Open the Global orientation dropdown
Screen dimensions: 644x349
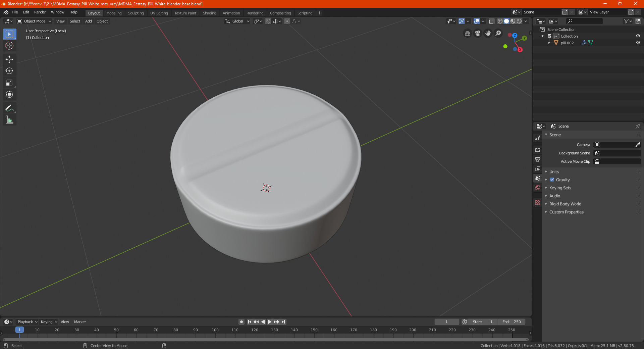click(x=237, y=21)
